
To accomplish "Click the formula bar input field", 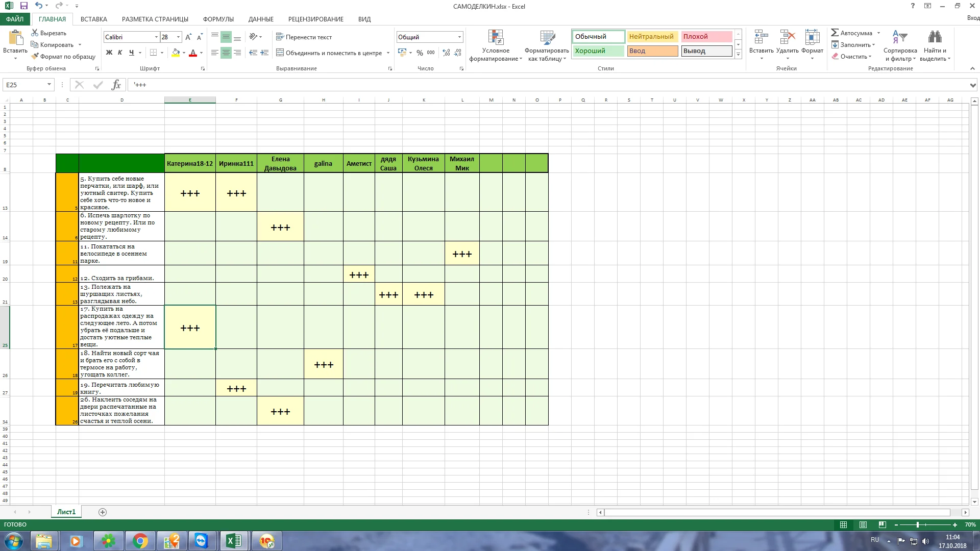I will 510,85.
